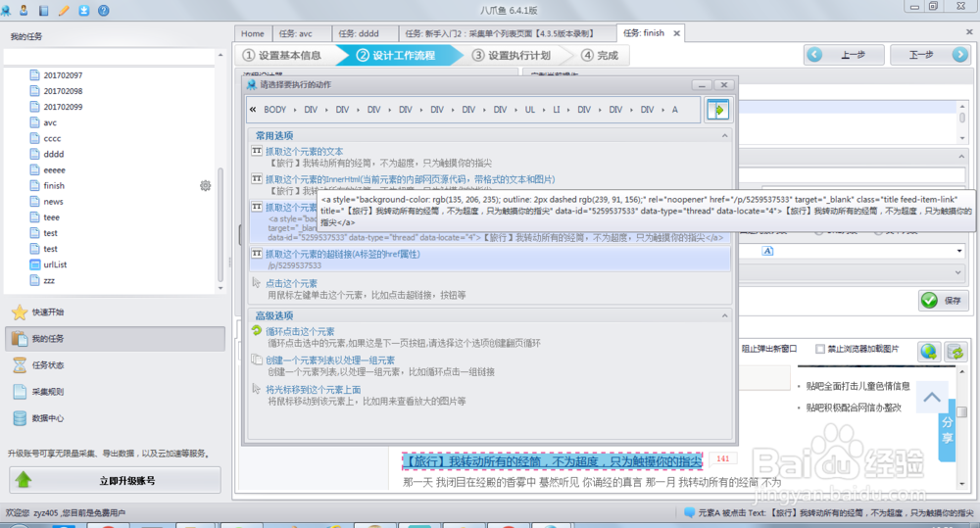Click the user account icon in title bar
The image size is (980, 528).
point(24,10)
